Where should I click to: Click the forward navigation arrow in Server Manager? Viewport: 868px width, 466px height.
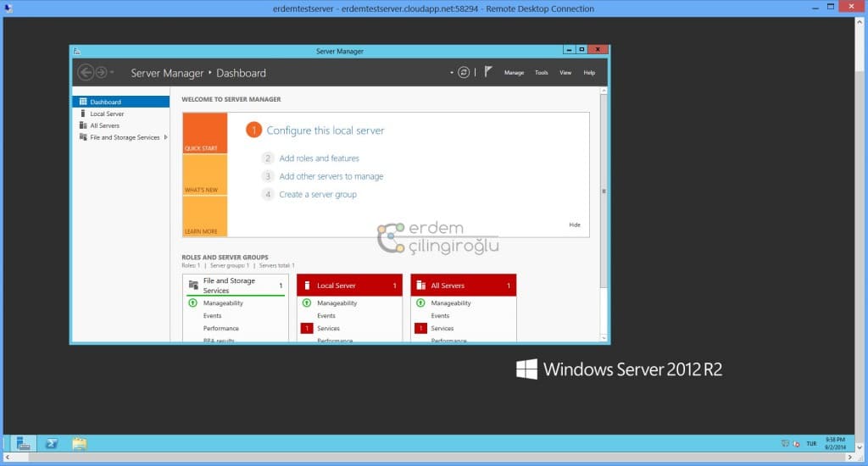pyautogui.click(x=101, y=73)
